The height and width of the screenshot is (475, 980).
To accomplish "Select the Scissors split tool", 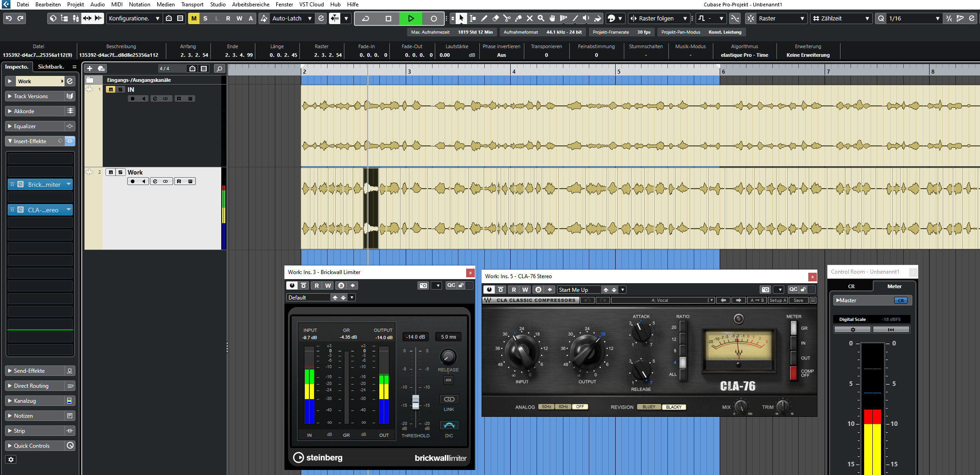I will click(x=507, y=19).
